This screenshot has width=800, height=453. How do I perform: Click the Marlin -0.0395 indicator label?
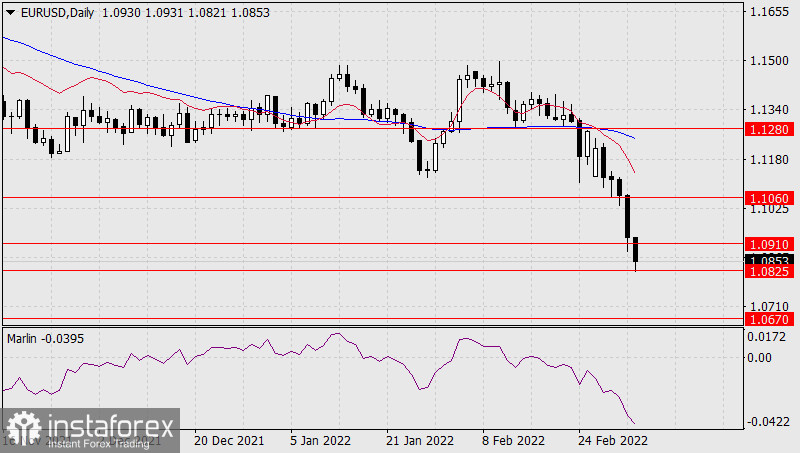(46, 338)
